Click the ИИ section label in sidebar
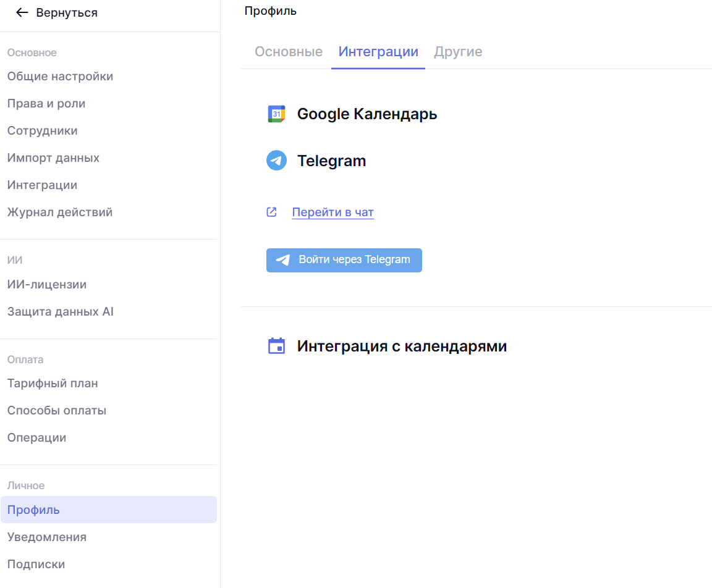Viewport: 712px width, 588px height. (x=15, y=260)
